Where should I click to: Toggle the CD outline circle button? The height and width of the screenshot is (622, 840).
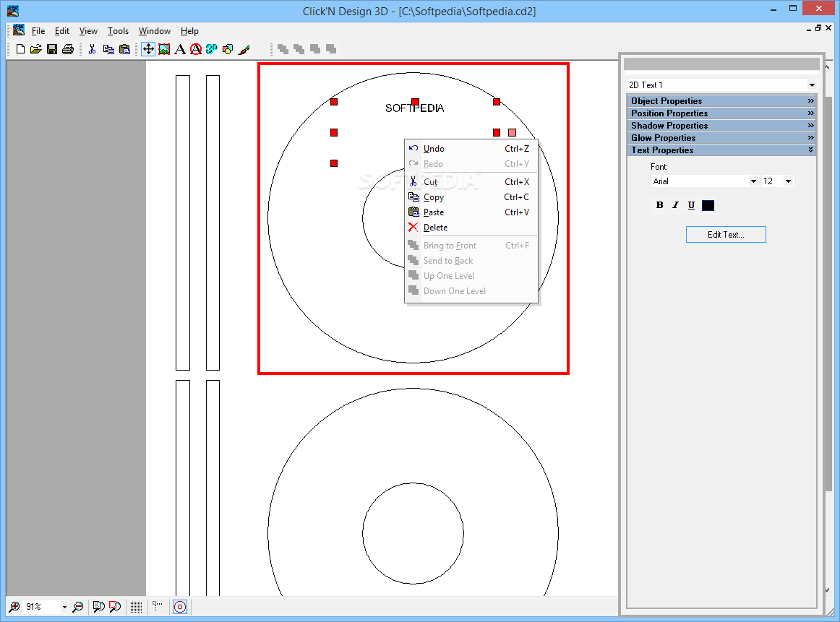pyautogui.click(x=180, y=607)
